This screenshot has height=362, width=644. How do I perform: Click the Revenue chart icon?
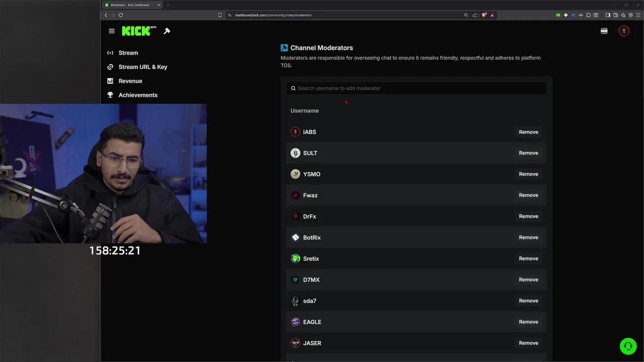point(110,81)
